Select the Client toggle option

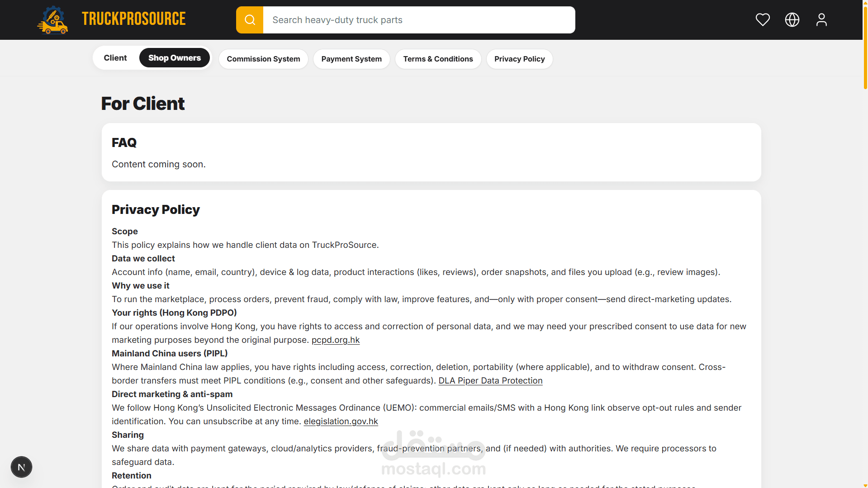[115, 58]
